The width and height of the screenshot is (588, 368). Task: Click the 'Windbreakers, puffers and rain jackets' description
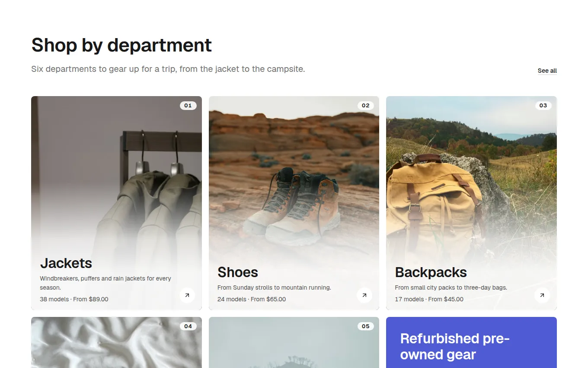pyautogui.click(x=105, y=283)
